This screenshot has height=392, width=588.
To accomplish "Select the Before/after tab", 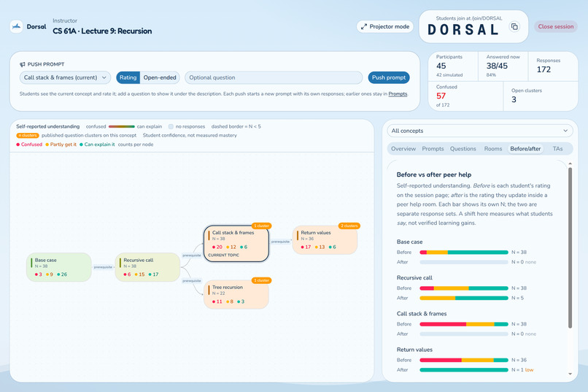I will click(x=525, y=149).
